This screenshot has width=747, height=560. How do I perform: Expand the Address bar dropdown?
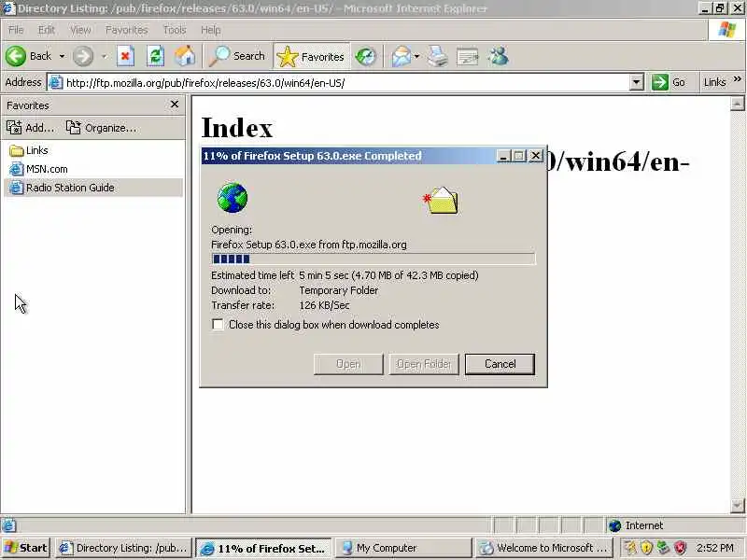pyautogui.click(x=636, y=83)
